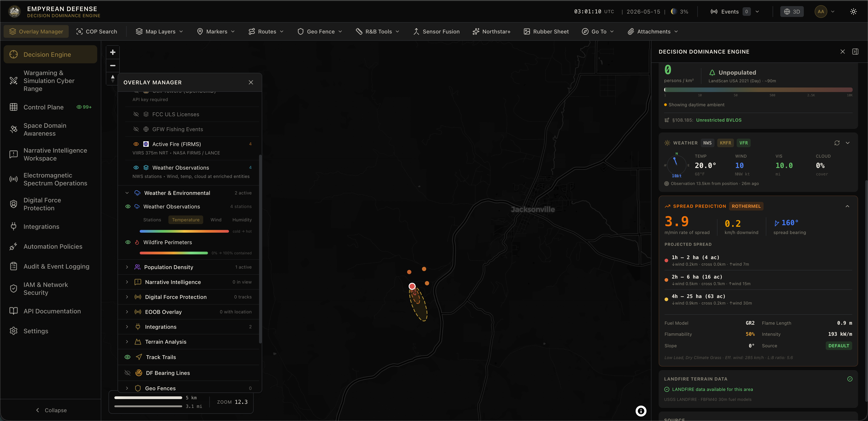Select the Temperature tab
868x421 pixels.
186,220
